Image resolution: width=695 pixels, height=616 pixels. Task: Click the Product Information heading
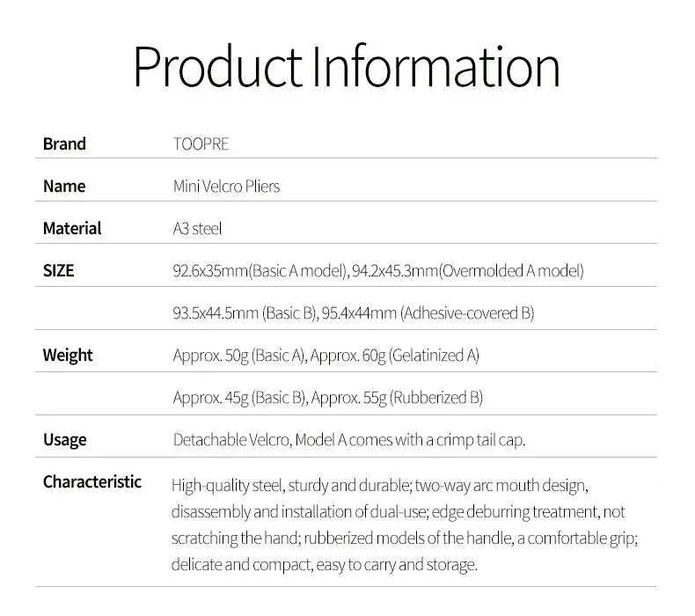[x=347, y=68]
